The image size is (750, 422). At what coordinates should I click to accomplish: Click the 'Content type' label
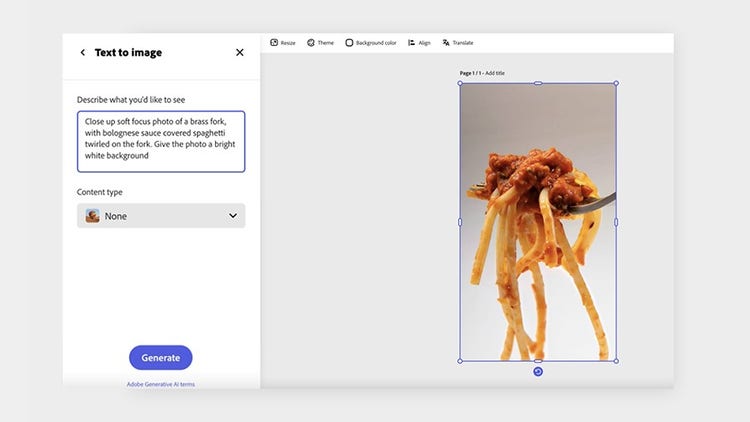pos(99,192)
